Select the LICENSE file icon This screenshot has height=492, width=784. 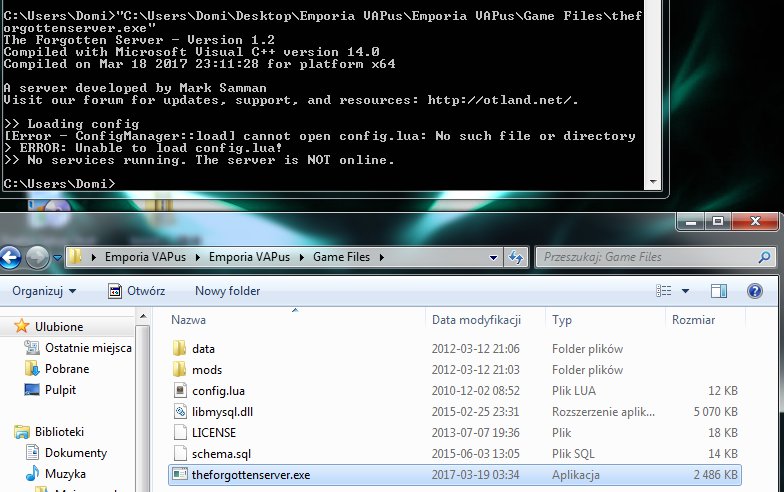pyautogui.click(x=180, y=432)
